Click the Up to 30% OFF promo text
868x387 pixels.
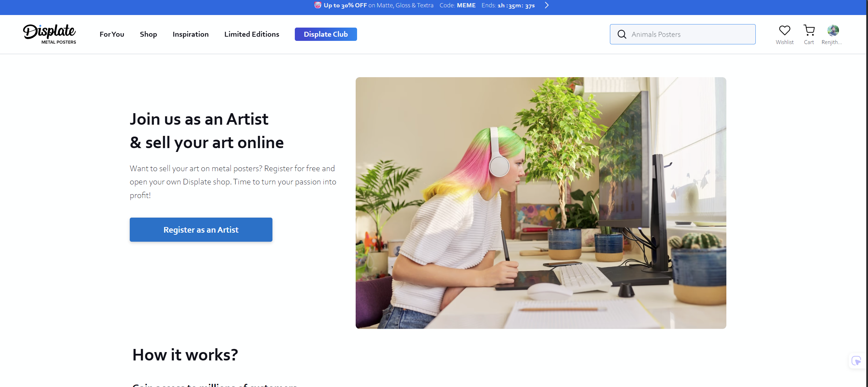345,5
